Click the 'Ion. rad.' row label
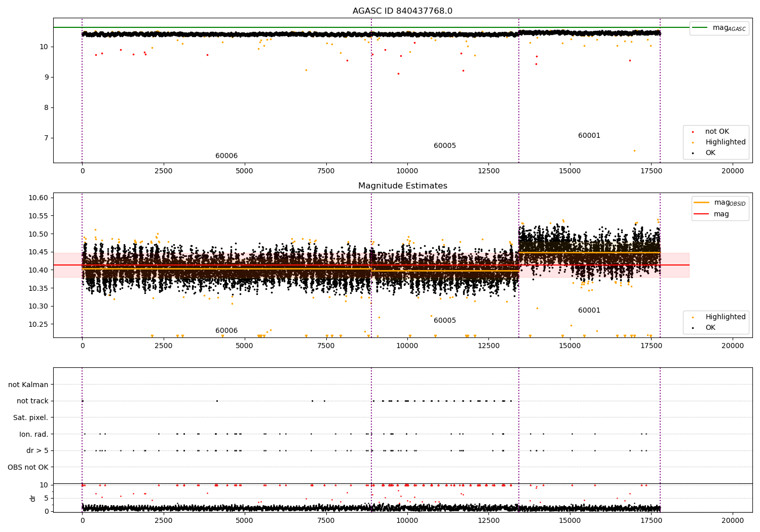Image resolution: width=760 pixels, height=532 pixels. coord(34,435)
